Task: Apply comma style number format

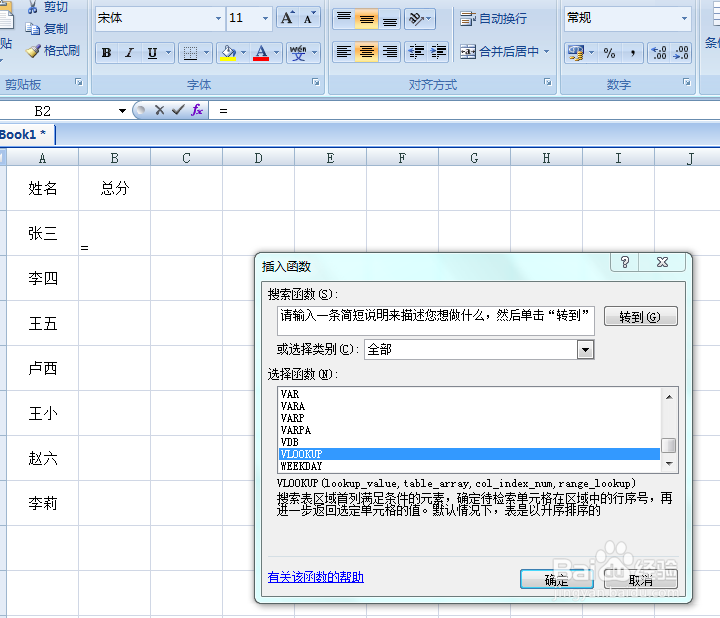Action: [633, 53]
